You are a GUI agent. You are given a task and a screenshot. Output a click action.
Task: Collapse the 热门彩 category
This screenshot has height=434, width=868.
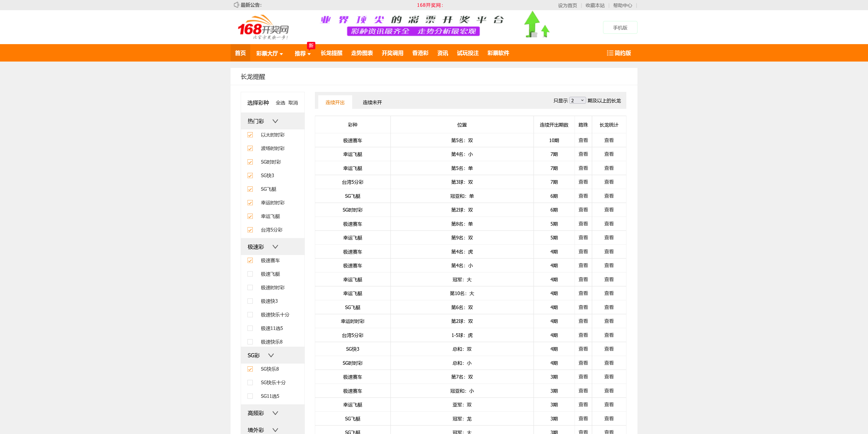275,121
